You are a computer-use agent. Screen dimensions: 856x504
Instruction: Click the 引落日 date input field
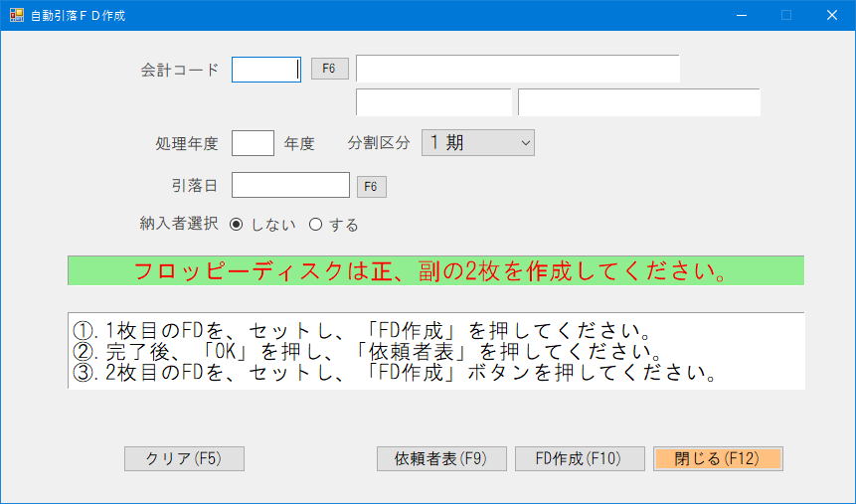tap(290, 185)
